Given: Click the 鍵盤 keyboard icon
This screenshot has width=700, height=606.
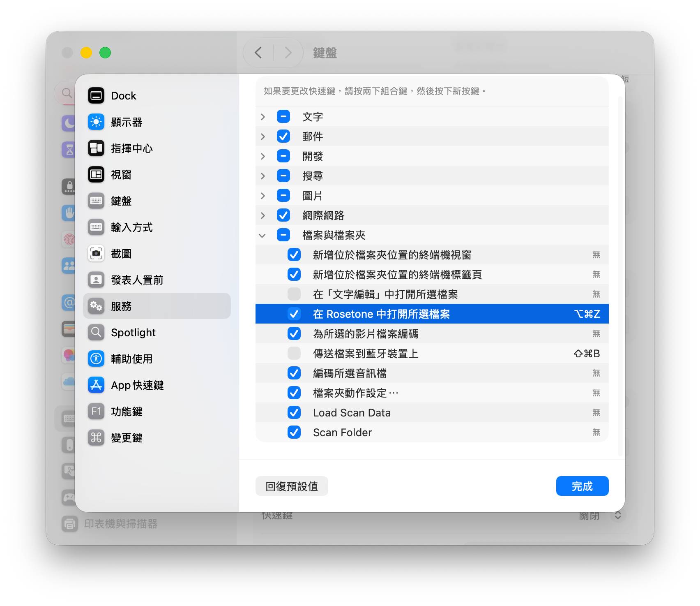Looking at the screenshot, I should coord(96,201).
